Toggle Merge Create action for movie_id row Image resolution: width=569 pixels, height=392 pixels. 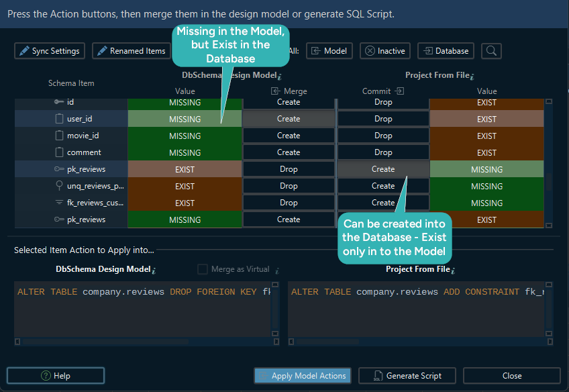[x=289, y=136]
